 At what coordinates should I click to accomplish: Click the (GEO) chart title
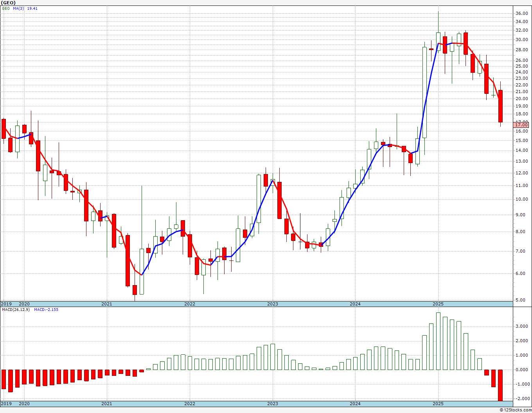pos(8,3)
